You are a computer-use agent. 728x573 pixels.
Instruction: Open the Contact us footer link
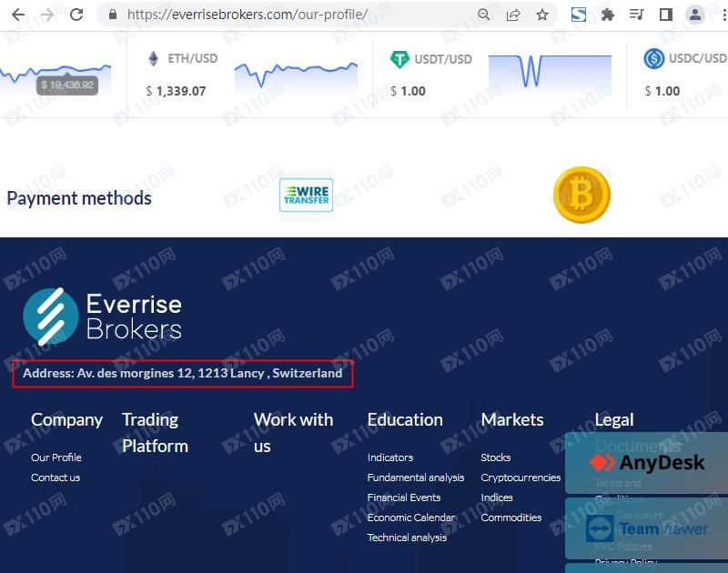tap(56, 477)
